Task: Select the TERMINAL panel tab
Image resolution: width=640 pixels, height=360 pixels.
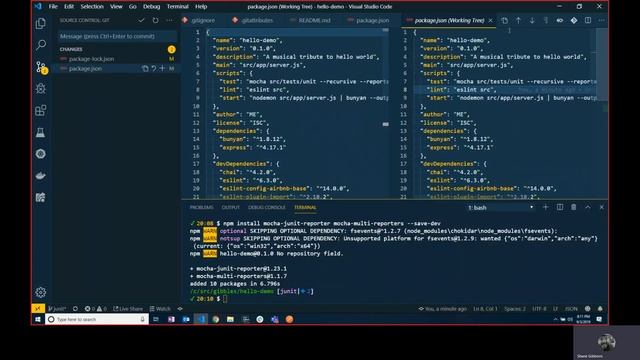Action: click(x=305, y=207)
